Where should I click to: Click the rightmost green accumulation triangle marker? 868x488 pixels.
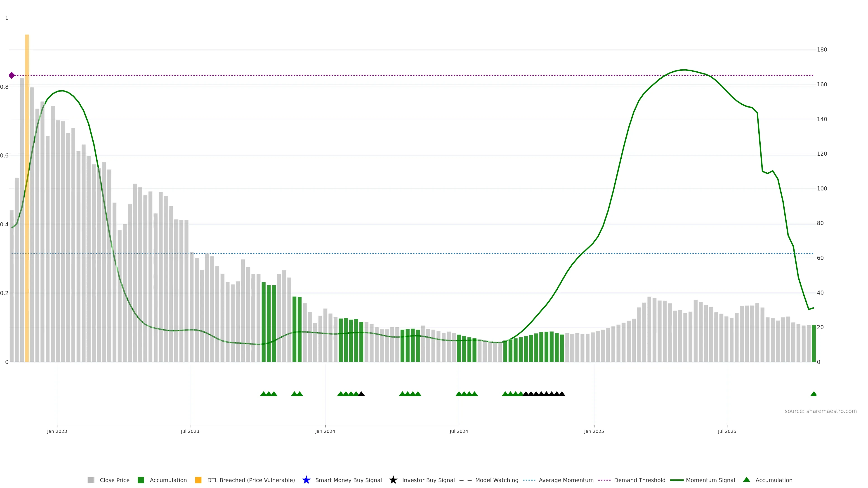814,394
